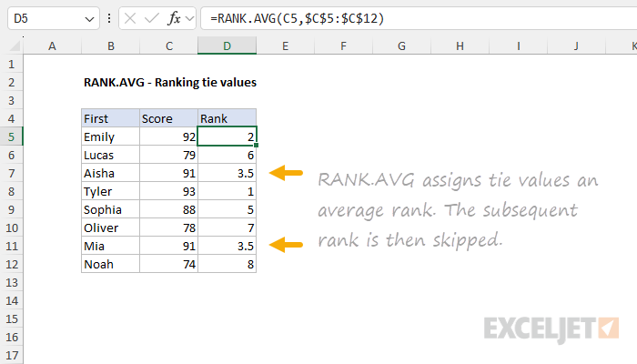The width and height of the screenshot is (637, 364).
Task: Select the cell containing 'Mia'
Action: pyautogui.click(x=110, y=247)
